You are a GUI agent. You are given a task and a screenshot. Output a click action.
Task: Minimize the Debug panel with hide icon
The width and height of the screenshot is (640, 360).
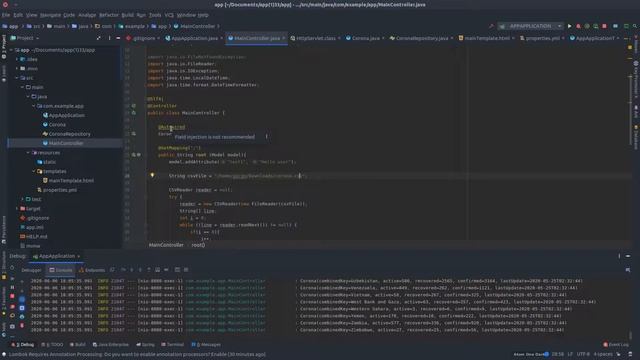628,256
